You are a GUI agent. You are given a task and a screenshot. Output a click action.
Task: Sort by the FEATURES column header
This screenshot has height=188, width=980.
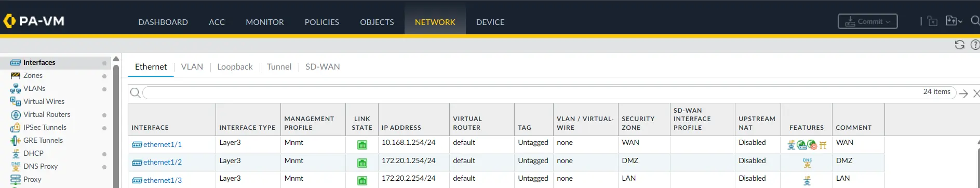(x=807, y=127)
